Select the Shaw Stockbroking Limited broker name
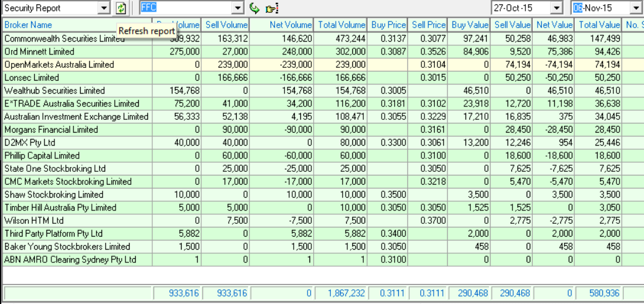Viewport: 644px width, 304px height. coord(53,195)
